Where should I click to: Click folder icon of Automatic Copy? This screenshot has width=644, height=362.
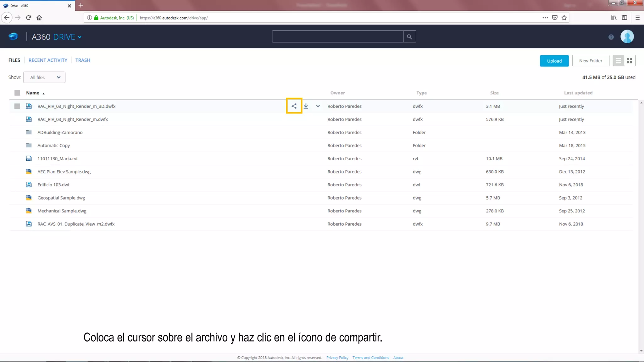pos(29,145)
